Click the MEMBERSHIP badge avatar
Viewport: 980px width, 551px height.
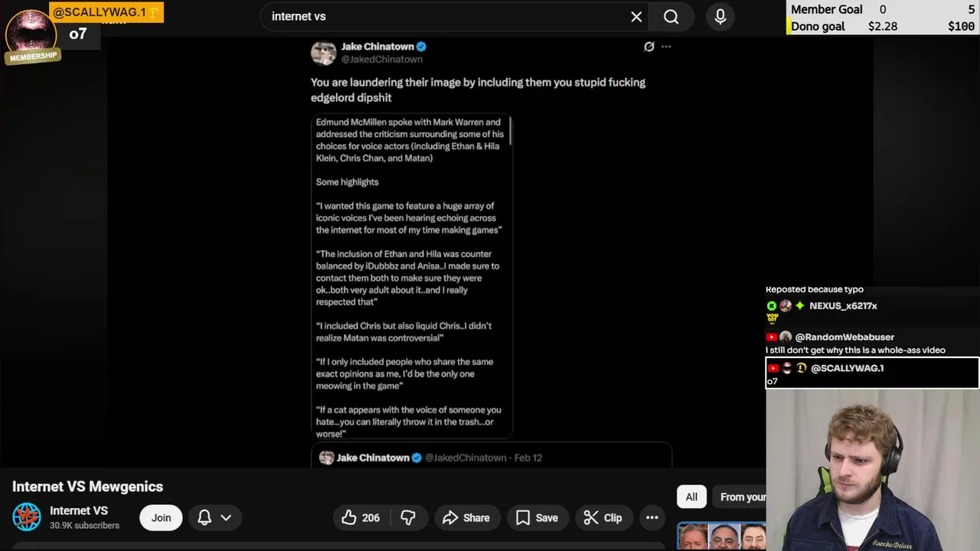point(31,37)
